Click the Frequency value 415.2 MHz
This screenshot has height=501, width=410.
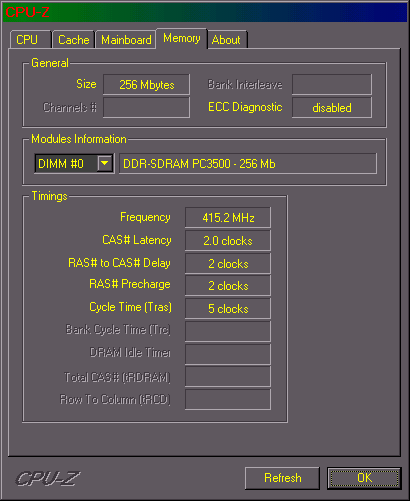tap(228, 218)
